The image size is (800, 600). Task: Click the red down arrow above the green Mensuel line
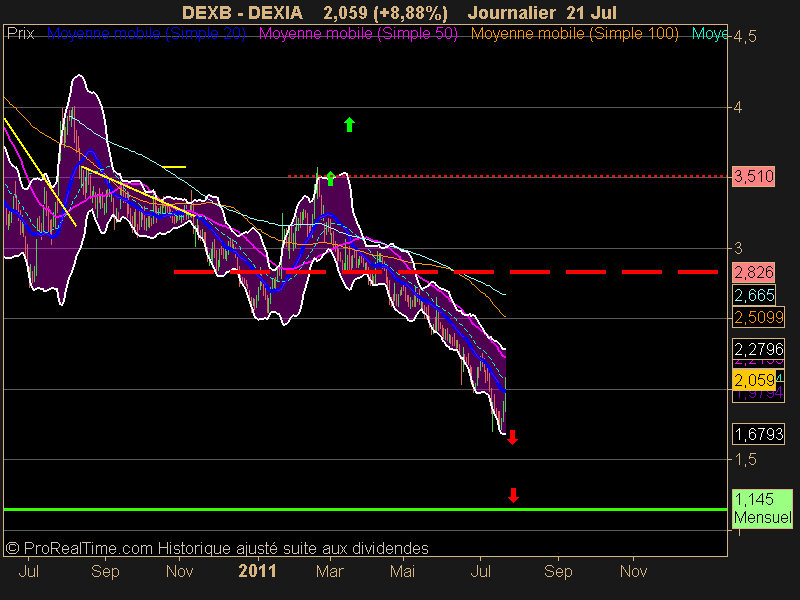(x=513, y=495)
